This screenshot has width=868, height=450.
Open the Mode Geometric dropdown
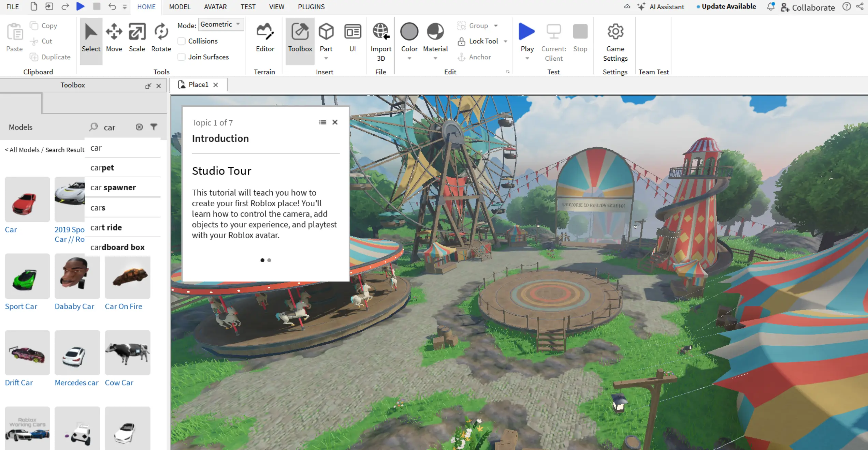click(x=220, y=25)
